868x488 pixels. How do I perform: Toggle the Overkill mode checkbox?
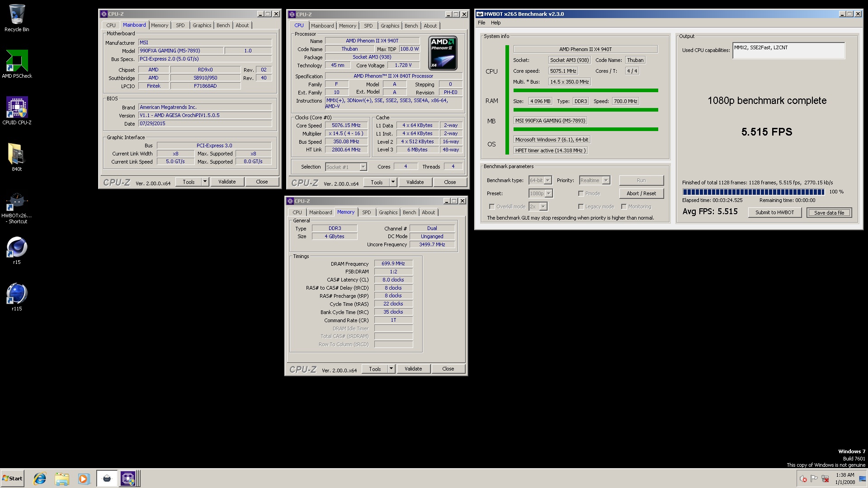[x=492, y=206]
